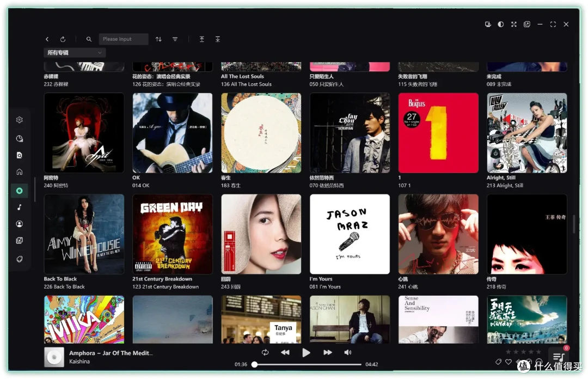Click the tag icon beside the heart
This screenshot has width=588, height=379.
tap(498, 362)
